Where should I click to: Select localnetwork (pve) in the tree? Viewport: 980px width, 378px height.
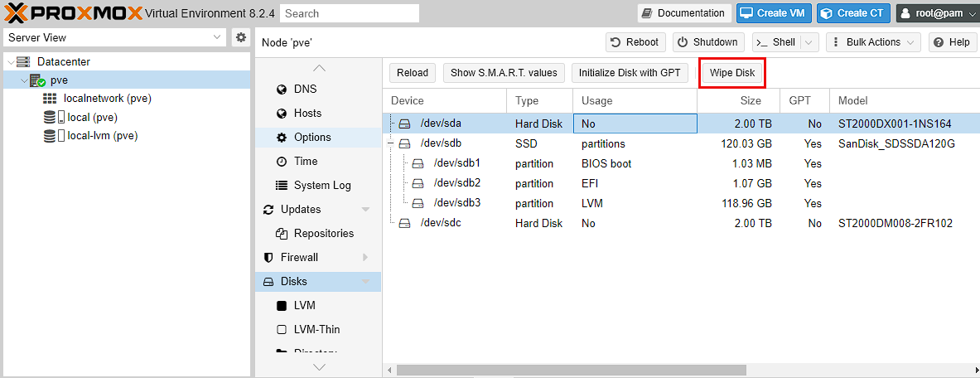click(107, 98)
